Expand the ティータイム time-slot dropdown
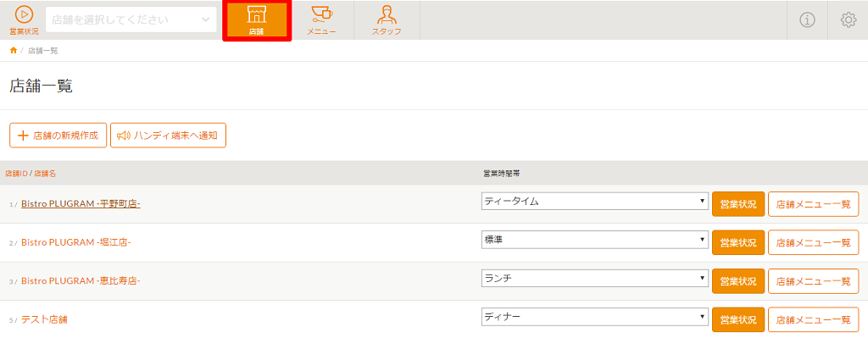 [x=595, y=202]
